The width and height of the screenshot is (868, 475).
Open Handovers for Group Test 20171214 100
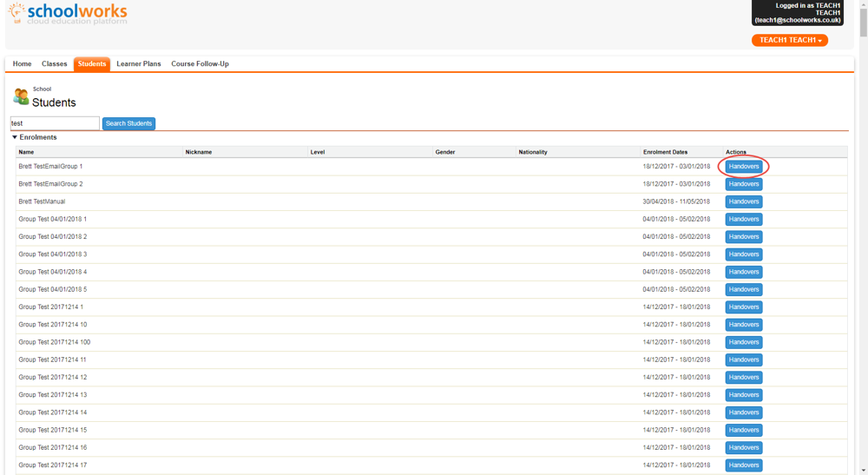pos(744,342)
